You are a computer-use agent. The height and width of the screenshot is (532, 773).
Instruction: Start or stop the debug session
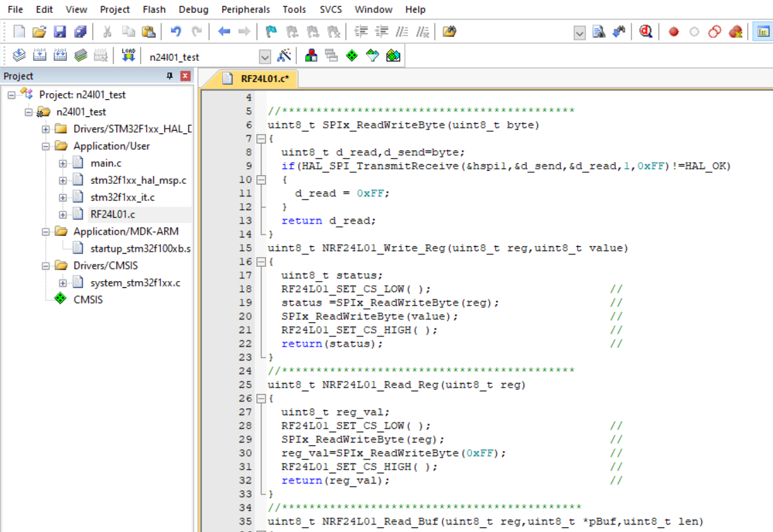[x=646, y=31]
